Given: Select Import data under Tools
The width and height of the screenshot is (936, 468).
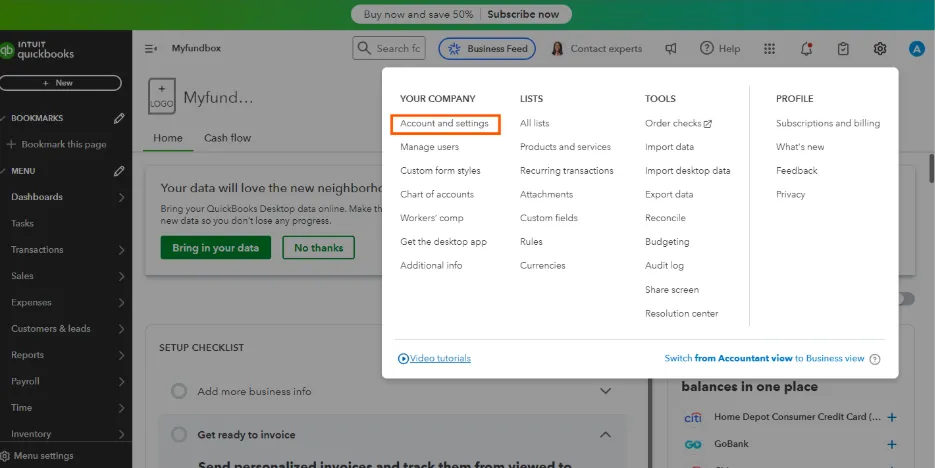Looking at the screenshot, I should 669,147.
